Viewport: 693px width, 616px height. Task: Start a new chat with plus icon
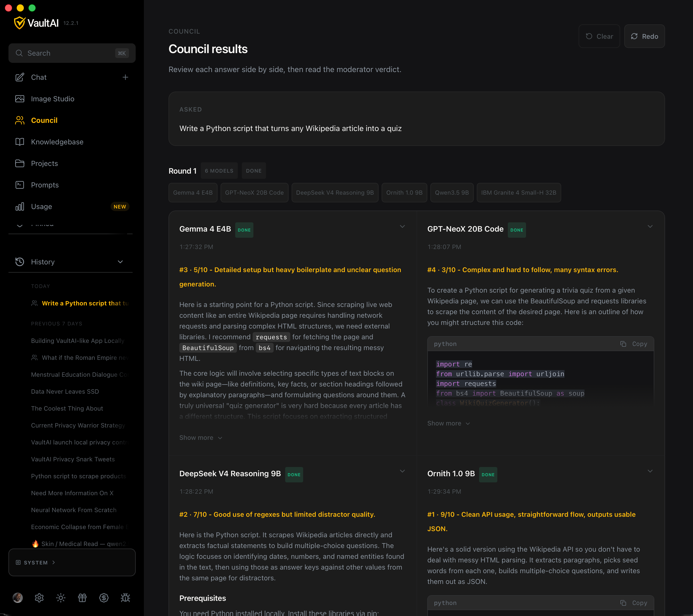click(x=125, y=77)
